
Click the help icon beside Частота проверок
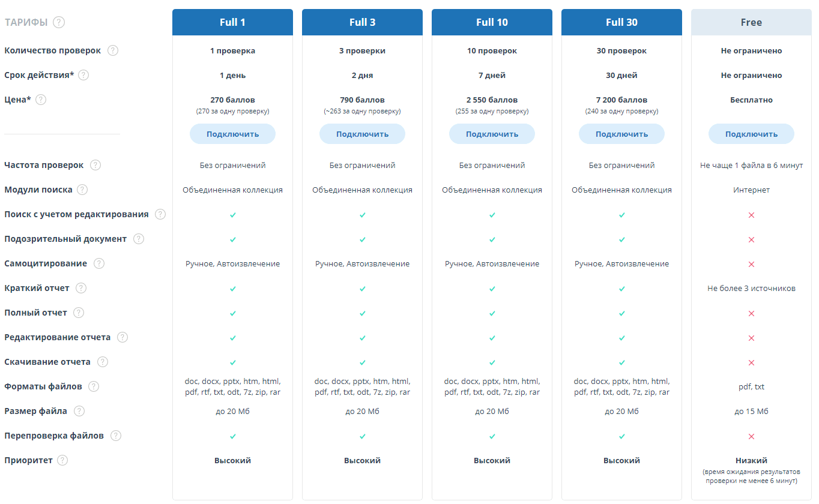pos(95,165)
